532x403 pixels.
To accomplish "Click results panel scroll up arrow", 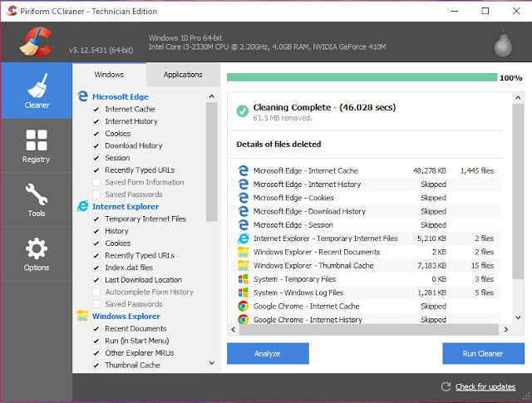I will coord(518,98).
